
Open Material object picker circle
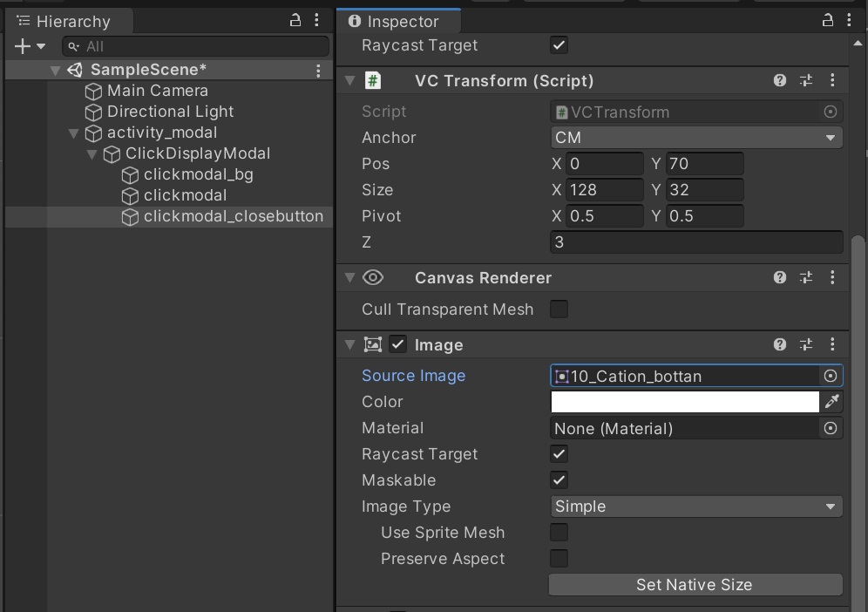(x=831, y=428)
